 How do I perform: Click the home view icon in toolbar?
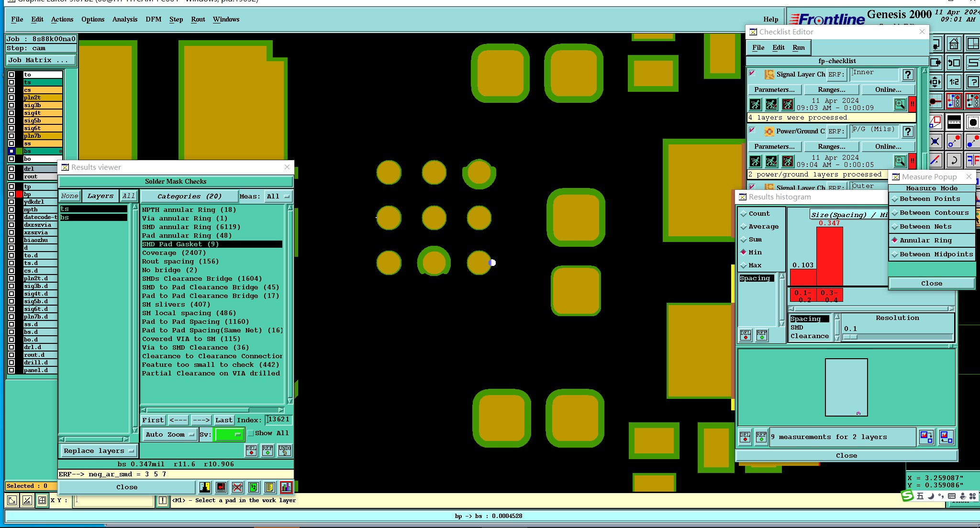[x=954, y=44]
